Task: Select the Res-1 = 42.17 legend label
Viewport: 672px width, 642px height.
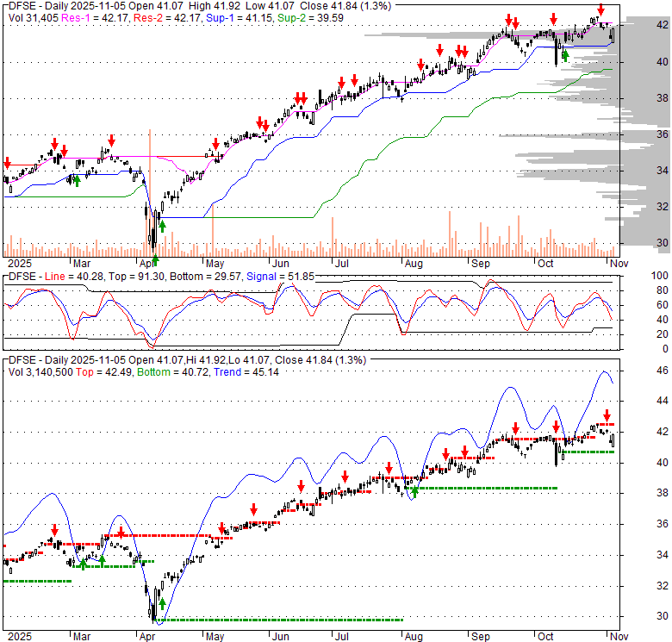Action: pyautogui.click(x=95, y=16)
